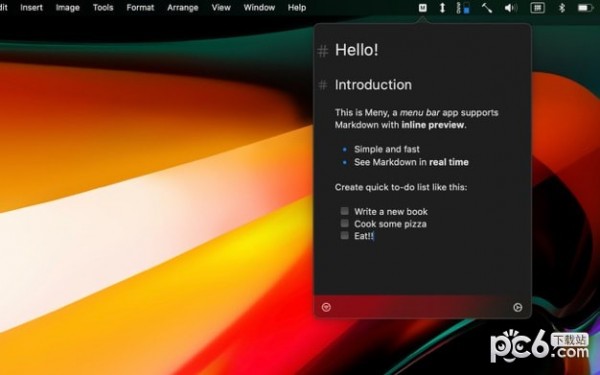This screenshot has width=600, height=375.
Task: Check the 'Write a new book' checkbox
Action: 344,211
